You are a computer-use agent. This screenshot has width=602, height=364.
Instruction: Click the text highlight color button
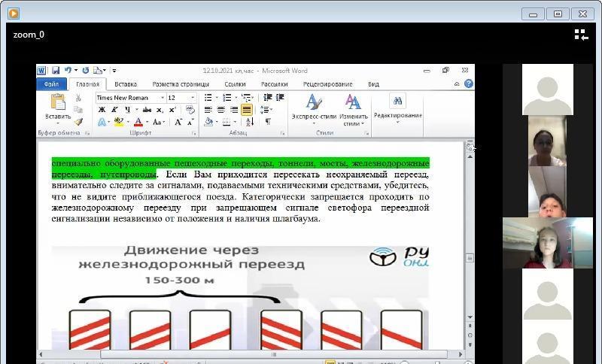[x=119, y=122]
